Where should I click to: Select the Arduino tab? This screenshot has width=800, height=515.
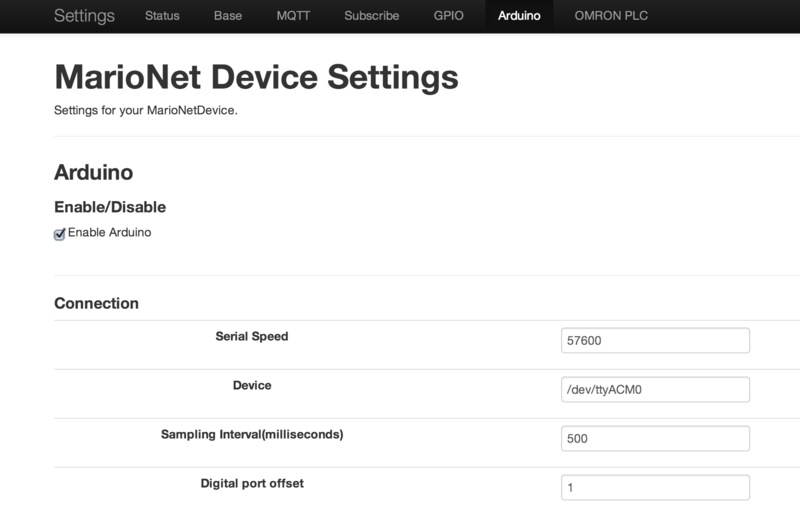click(519, 16)
